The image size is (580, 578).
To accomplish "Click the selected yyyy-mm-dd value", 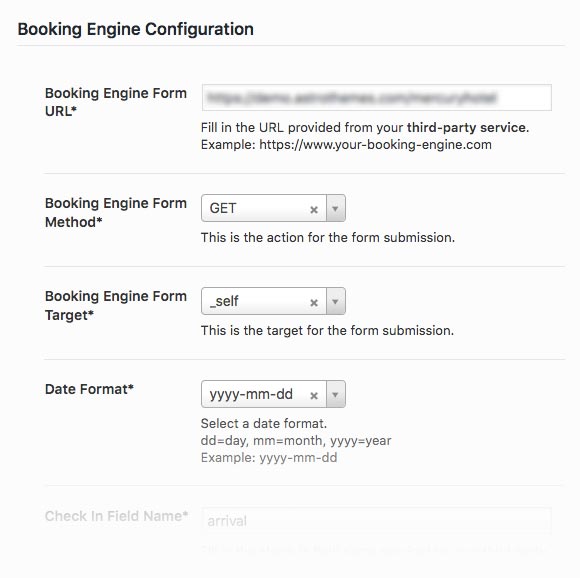I will pos(251,394).
